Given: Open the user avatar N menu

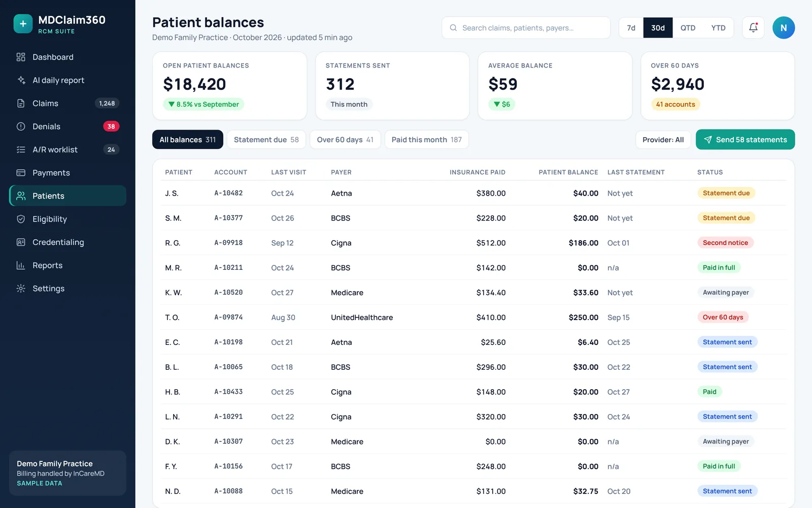Looking at the screenshot, I should (784, 28).
